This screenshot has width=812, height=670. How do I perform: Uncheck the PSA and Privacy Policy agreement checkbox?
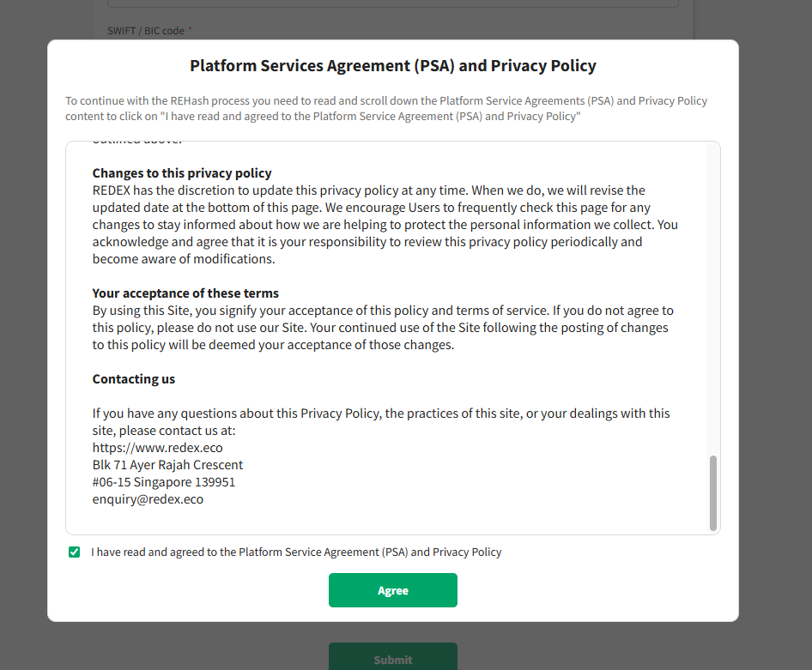point(75,552)
